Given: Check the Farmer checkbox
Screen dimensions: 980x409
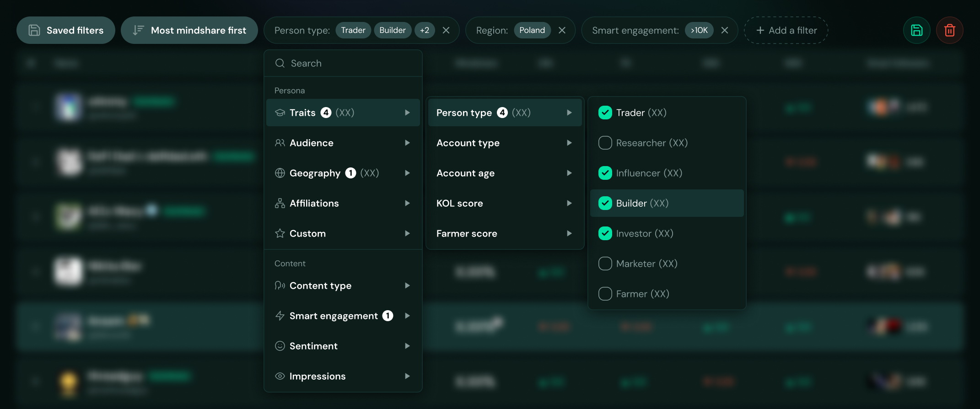Looking at the screenshot, I should coord(605,294).
